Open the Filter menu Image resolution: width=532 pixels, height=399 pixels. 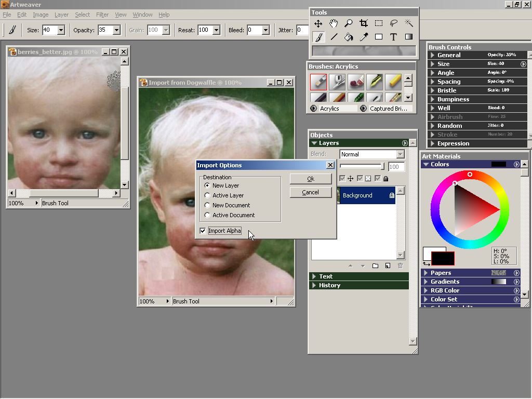(102, 15)
